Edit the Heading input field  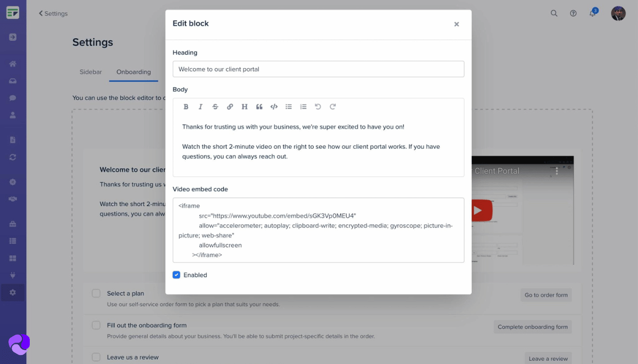[318, 69]
